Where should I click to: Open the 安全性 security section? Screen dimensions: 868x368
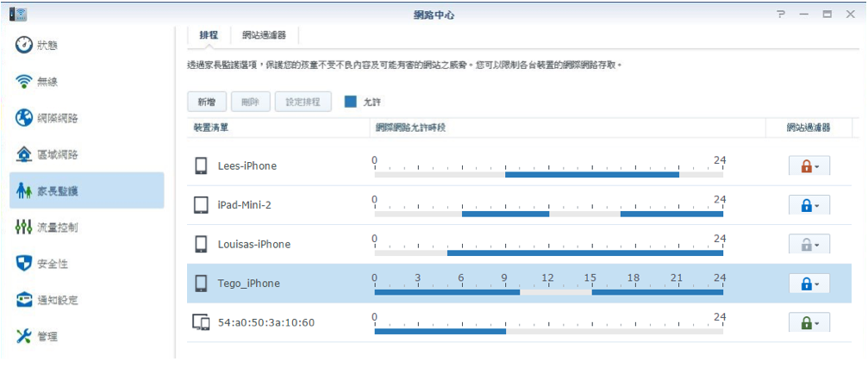point(87,264)
